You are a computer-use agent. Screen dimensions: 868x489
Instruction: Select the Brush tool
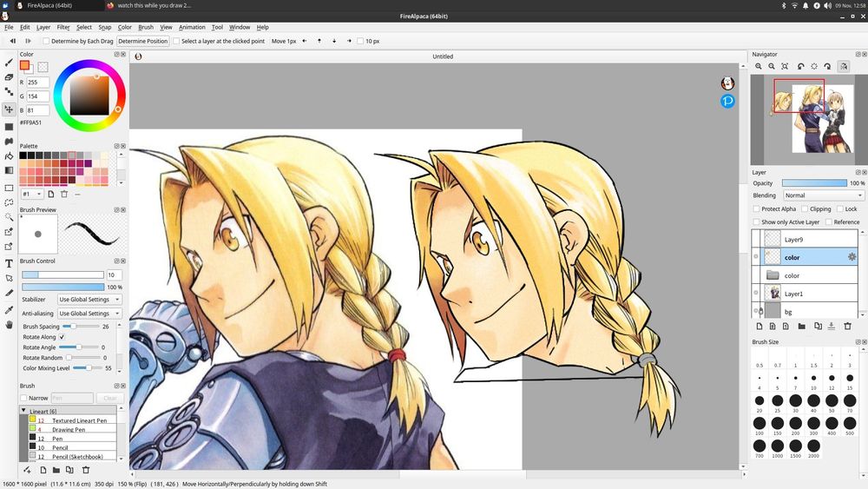(9, 63)
